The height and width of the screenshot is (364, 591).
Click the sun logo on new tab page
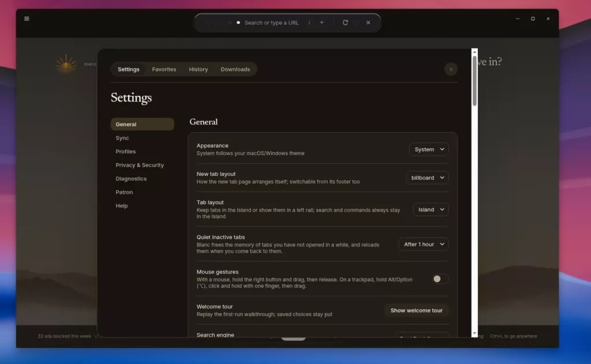coord(66,64)
